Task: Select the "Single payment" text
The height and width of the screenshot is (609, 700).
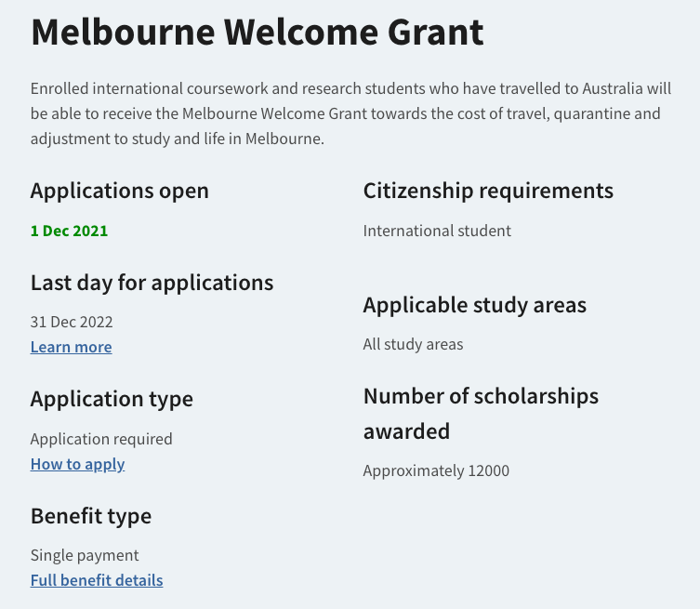Action: pyautogui.click(x=85, y=555)
